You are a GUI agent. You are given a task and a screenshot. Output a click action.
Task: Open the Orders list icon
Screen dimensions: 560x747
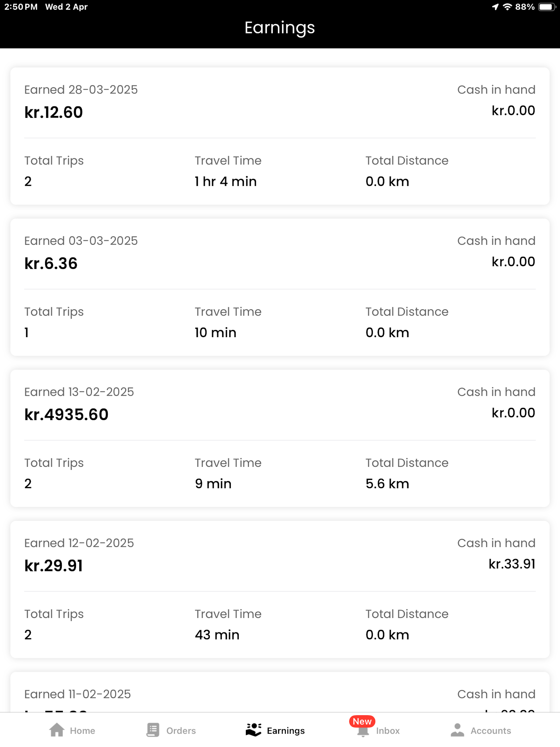[153, 730]
